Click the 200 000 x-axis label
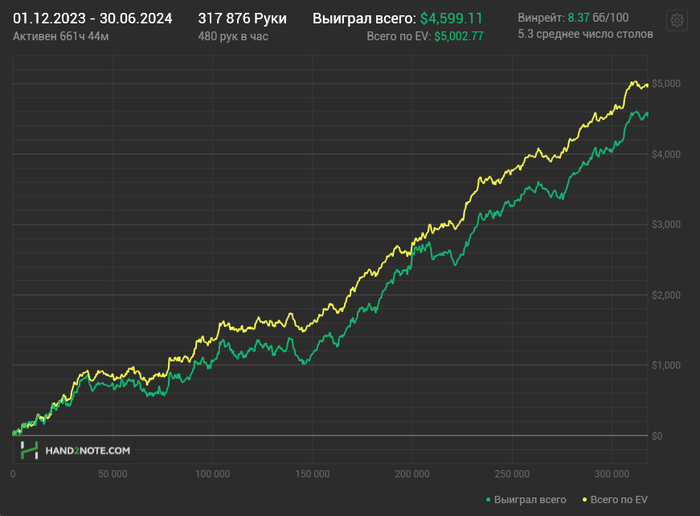The image size is (700, 516). 412,474
